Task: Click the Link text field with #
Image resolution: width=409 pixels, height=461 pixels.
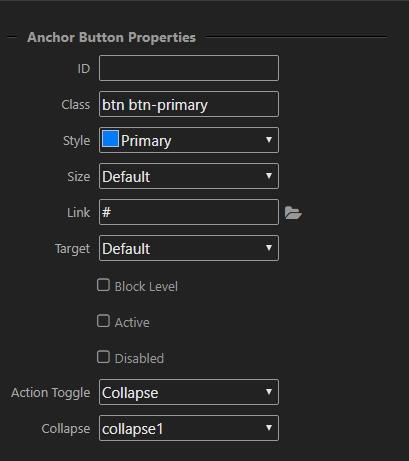Action: point(189,212)
